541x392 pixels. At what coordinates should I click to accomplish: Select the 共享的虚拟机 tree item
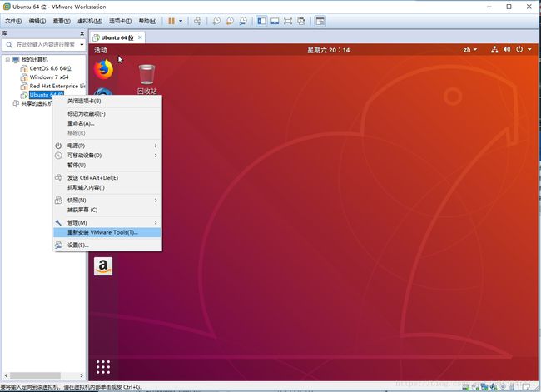(37, 103)
